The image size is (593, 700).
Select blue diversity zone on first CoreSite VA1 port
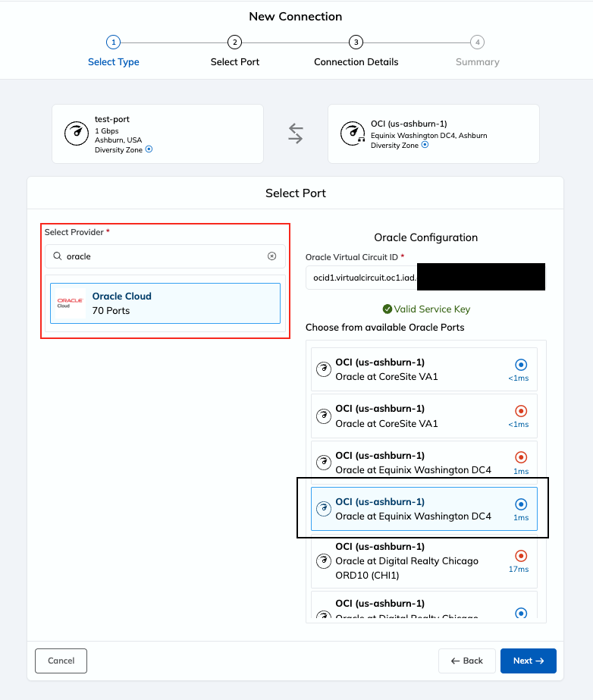(x=521, y=365)
